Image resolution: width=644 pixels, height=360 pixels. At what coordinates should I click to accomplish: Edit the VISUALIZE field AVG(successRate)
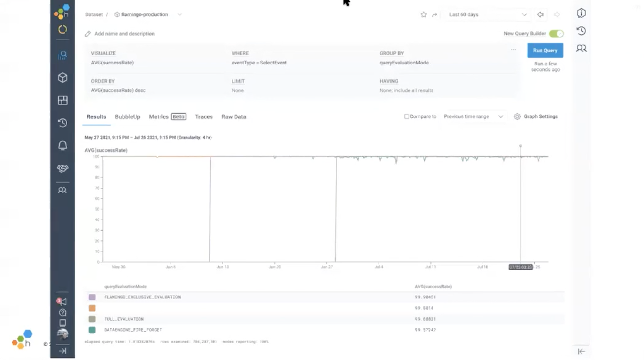pos(112,63)
